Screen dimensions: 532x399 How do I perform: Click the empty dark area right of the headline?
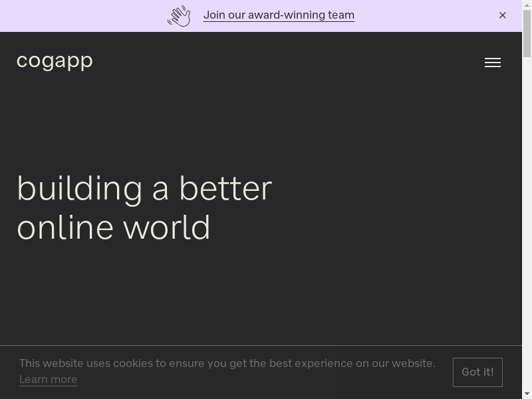[399, 207]
